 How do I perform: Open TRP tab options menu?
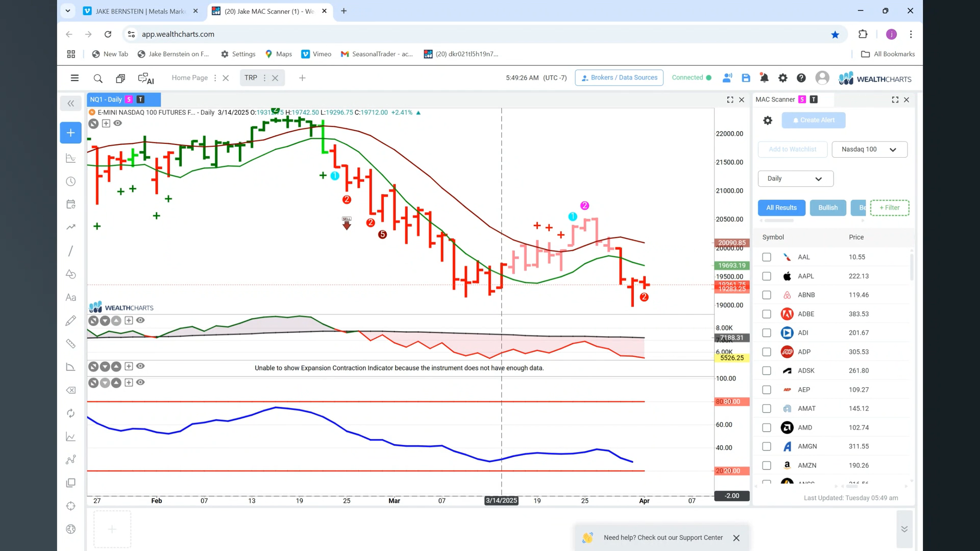tap(264, 78)
